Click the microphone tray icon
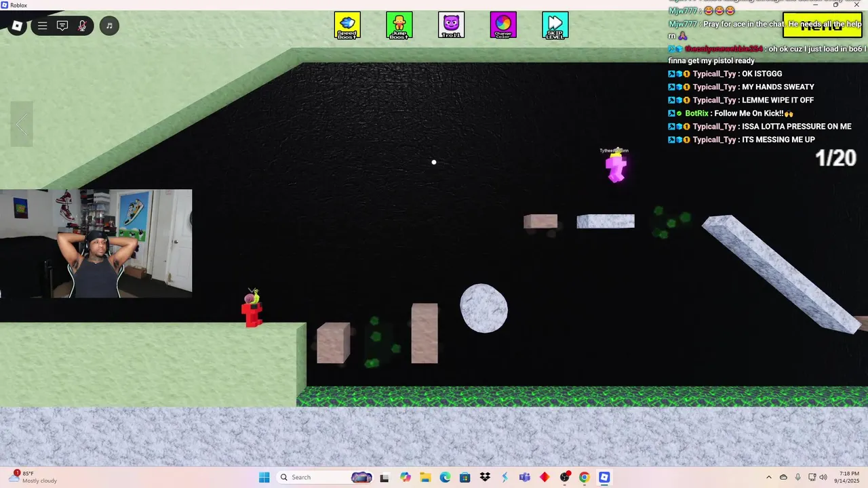This screenshot has width=868, height=488. point(797,477)
